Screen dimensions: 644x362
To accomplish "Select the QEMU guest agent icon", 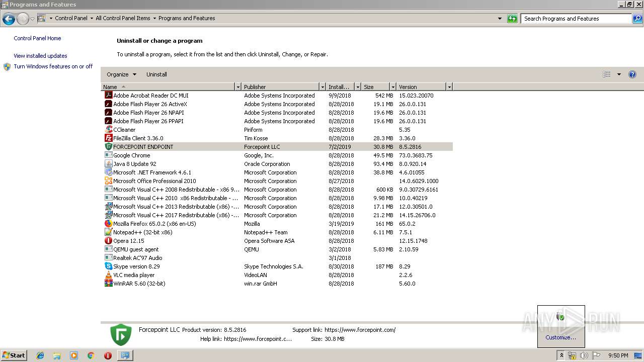I will pos(108,249).
